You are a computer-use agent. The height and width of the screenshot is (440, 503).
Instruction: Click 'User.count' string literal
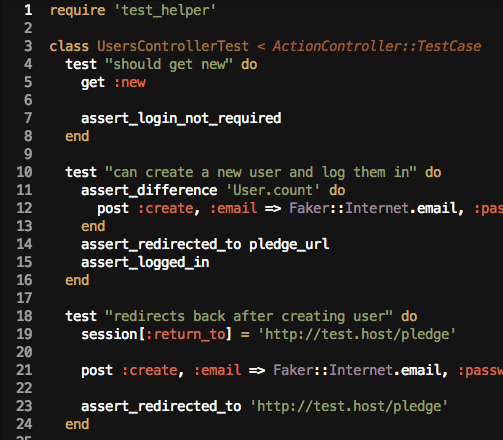click(273, 190)
